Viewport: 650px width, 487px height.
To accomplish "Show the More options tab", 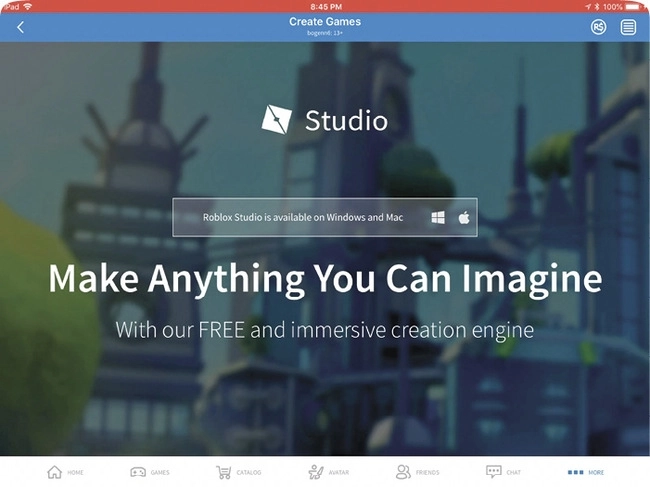I will [x=586, y=472].
